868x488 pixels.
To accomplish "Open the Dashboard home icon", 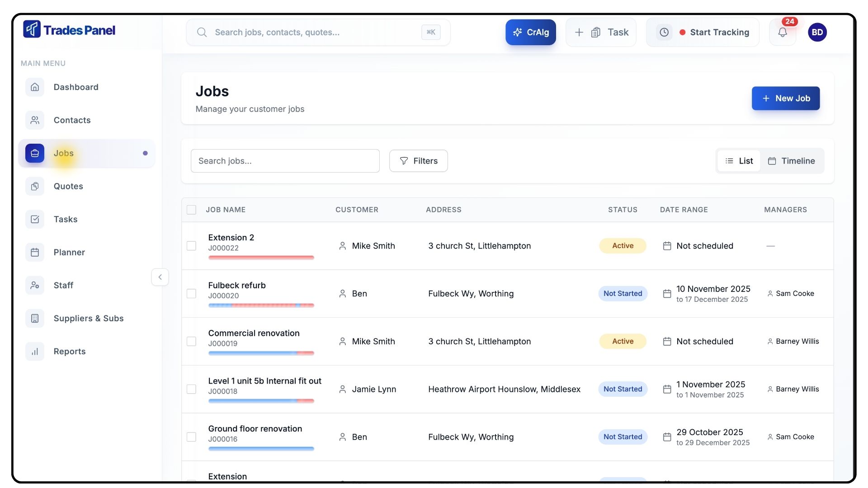I will [x=35, y=87].
